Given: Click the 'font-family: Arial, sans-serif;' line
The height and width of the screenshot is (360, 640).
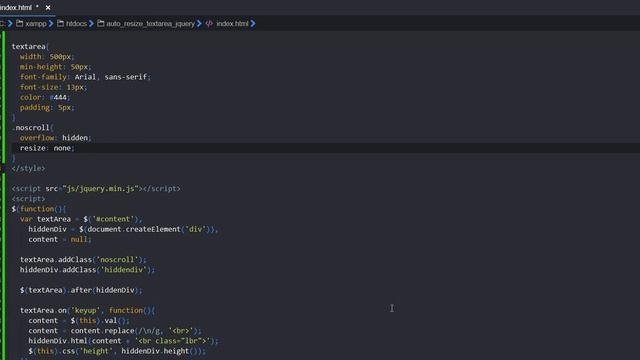Looking at the screenshot, I should tap(85, 77).
